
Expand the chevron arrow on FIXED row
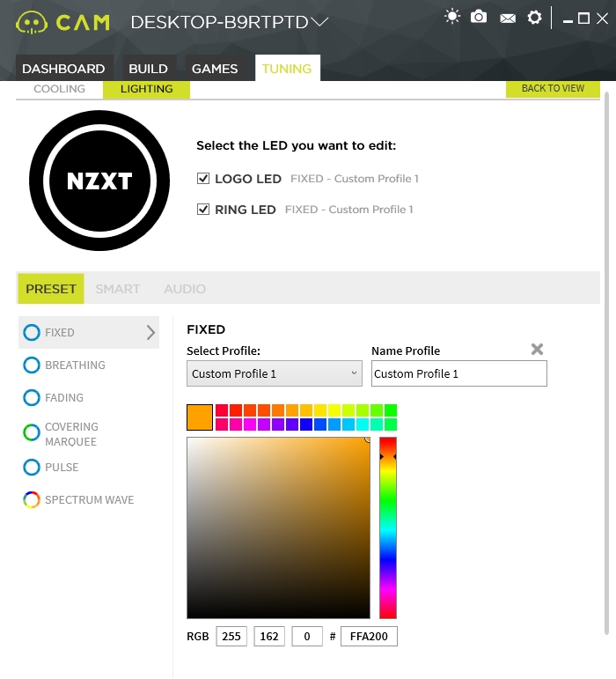coord(150,333)
